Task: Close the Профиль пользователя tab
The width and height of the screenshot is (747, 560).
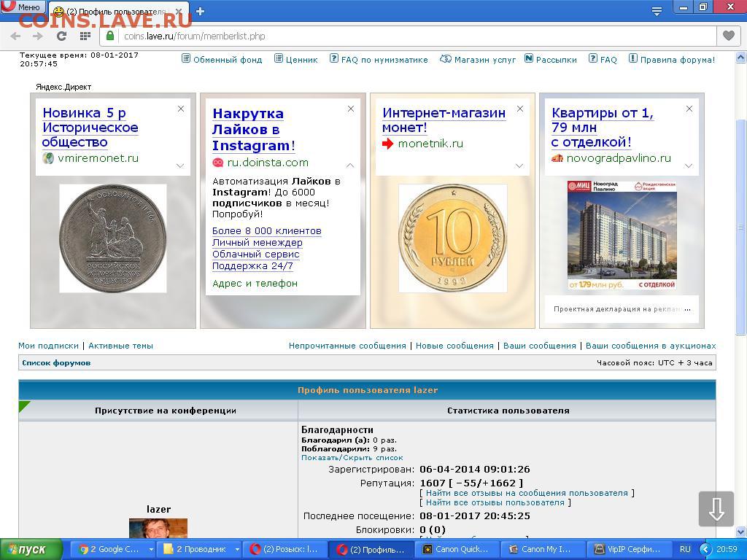Action: pos(178,12)
